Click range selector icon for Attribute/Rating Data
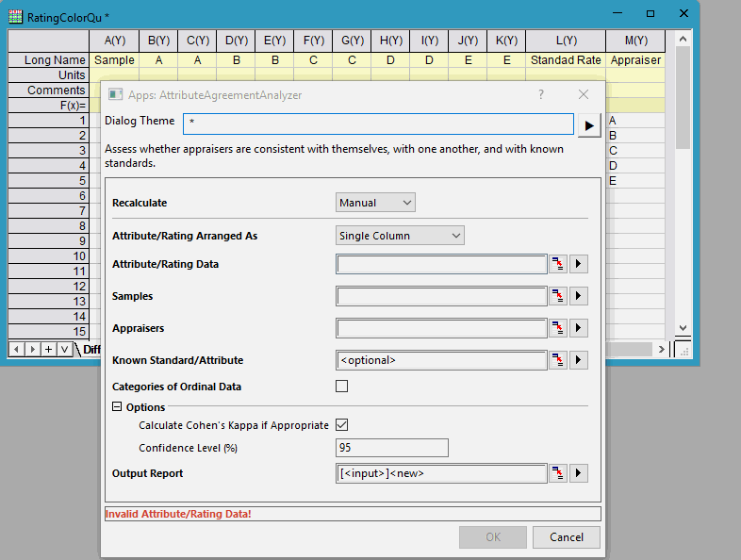741x560 pixels. (x=559, y=265)
